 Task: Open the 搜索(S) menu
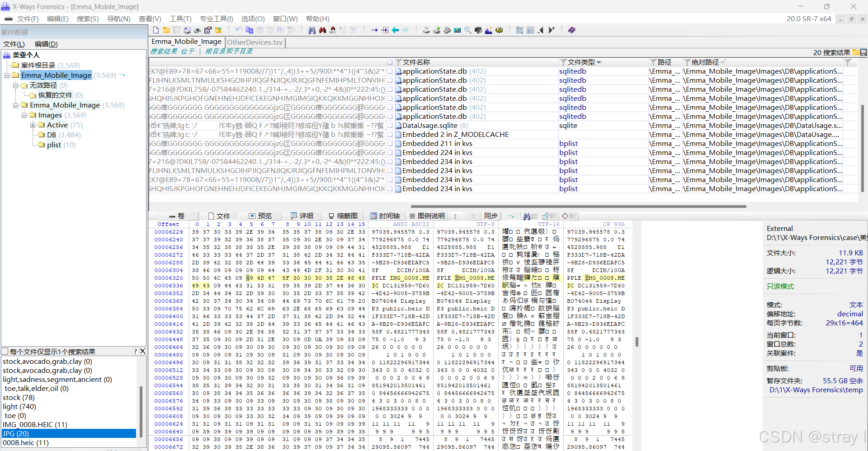(x=88, y=19)
